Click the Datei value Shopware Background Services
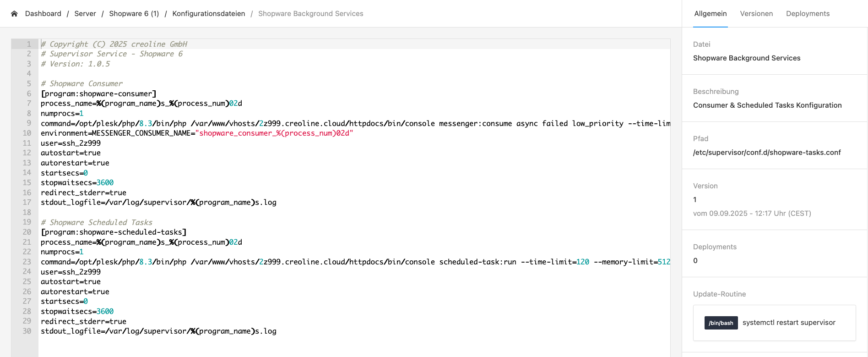Viewport: 868px width, 357px height. pyautogui.click(x=747, y=58)
